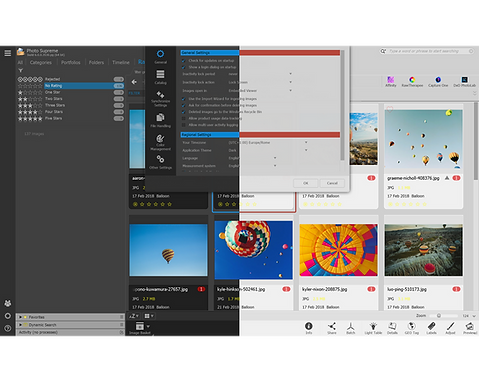
Task: Open image in Capture One
Action: tap(438, 81)
